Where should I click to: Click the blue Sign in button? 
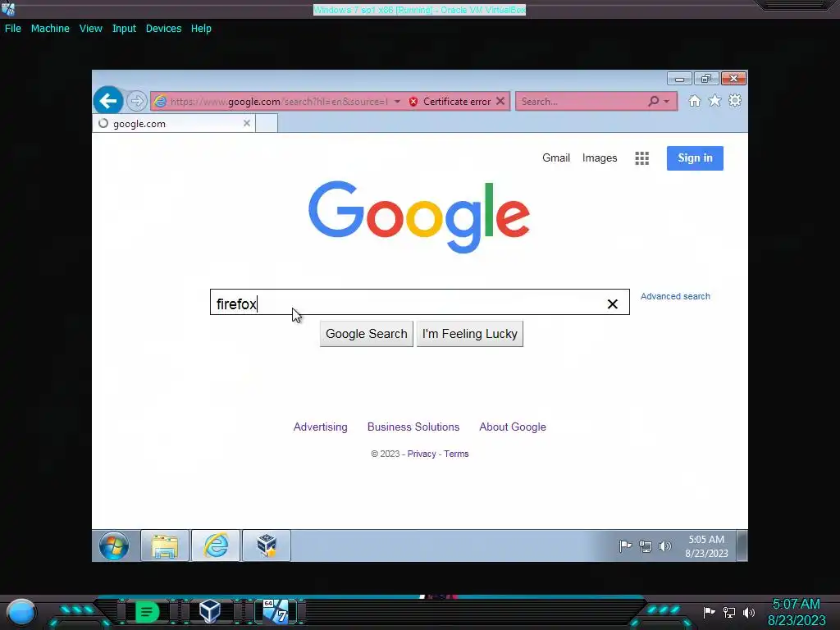pyautogui.click(x=695, y=158)
